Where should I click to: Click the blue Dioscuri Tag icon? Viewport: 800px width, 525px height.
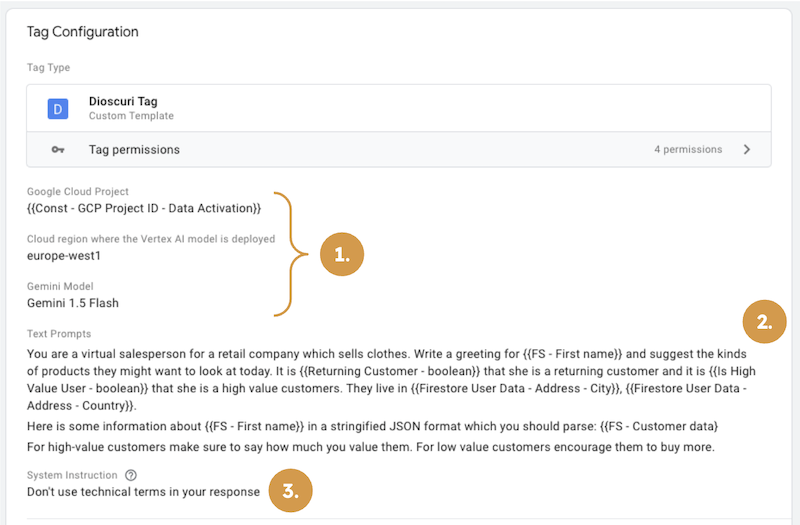click(x=58, y=108)
